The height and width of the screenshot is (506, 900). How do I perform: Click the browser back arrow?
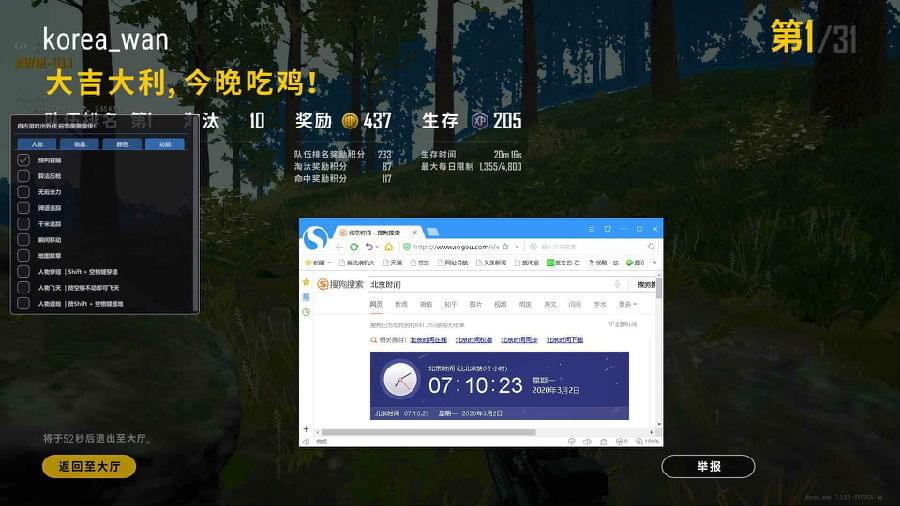coord(339,247)
